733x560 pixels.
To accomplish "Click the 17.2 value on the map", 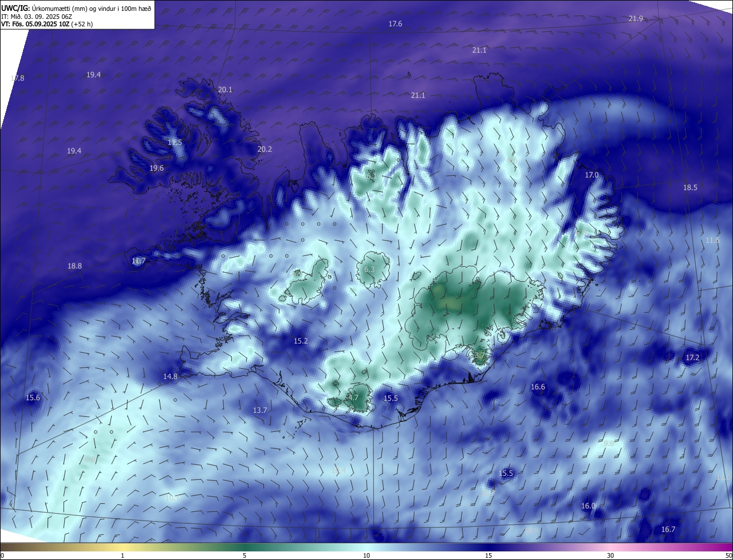I will (692, 358).
